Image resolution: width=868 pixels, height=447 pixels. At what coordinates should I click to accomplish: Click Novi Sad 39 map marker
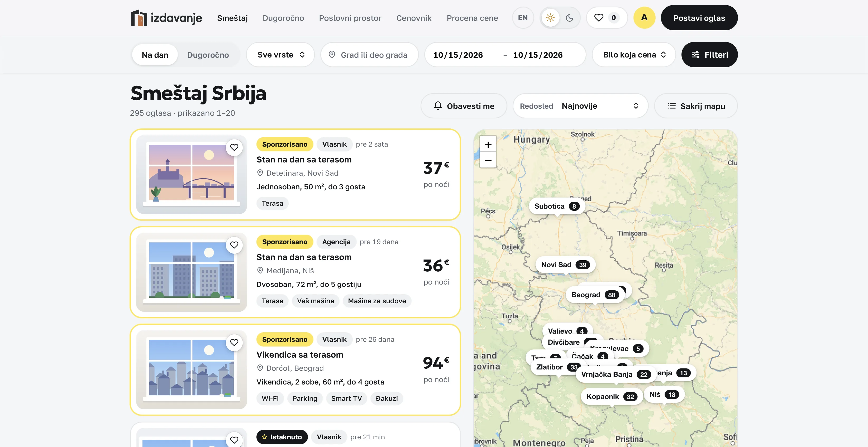[x=565, y=265]
